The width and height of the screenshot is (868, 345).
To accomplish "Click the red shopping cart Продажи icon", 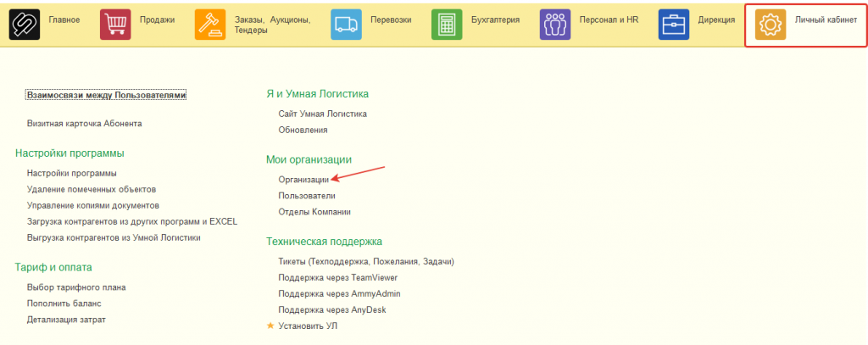I will tap(115, 25).
